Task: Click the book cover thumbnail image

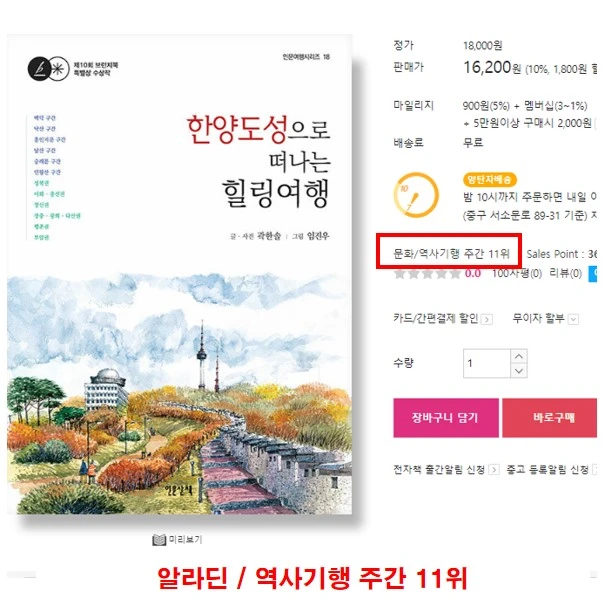Action: point(179,274)
